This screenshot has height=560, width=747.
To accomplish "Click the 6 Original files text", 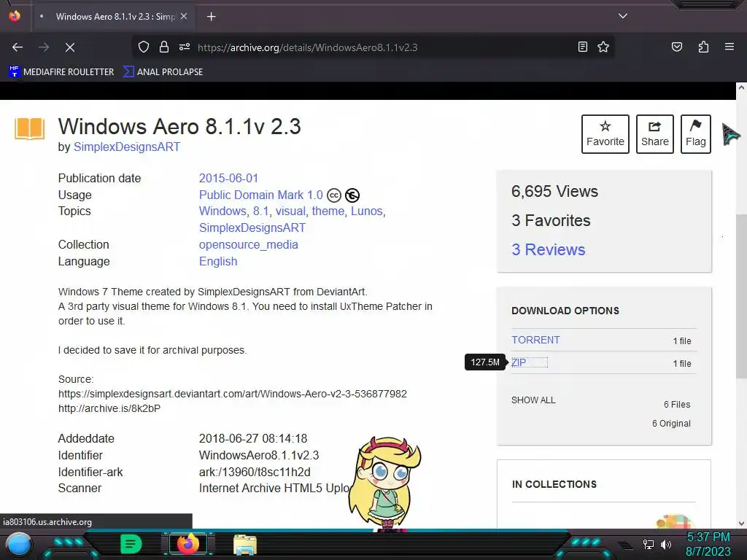I will 671,424.
